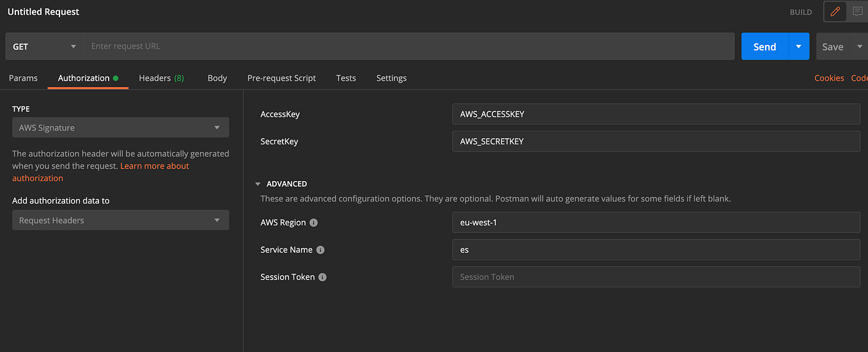Open the comments icon at top right

pos(857,12)
